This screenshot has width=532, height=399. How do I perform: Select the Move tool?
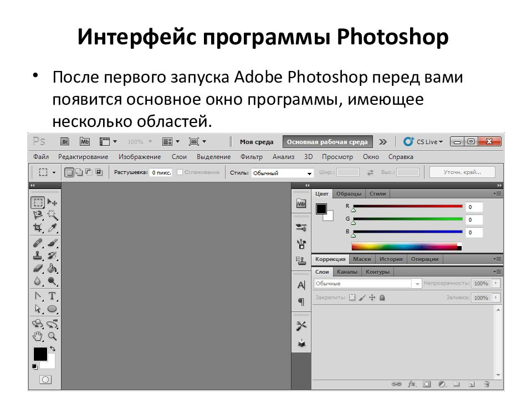click(52, 203)
